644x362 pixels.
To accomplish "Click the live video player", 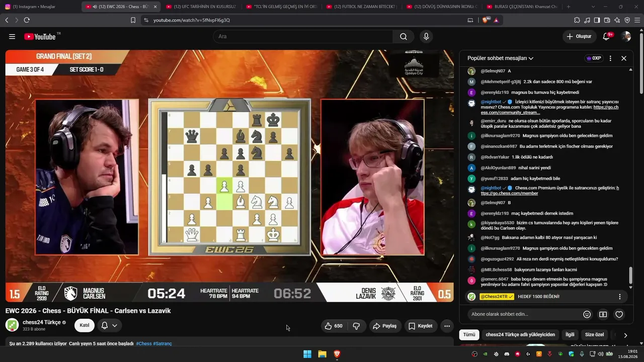I will click(229, 176).
